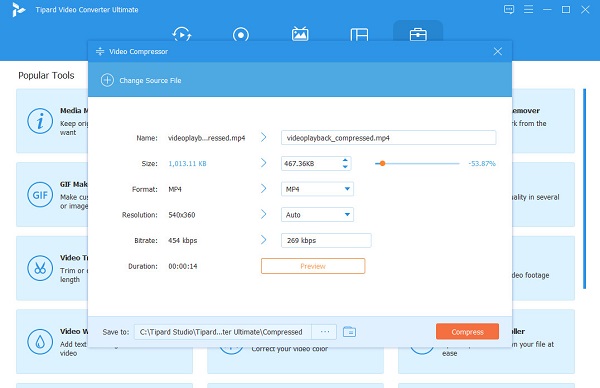Click the Compress button
Image resolution: width=600 pixels, height=388 pixels.
pyautogui.click(x=467, y=331)
